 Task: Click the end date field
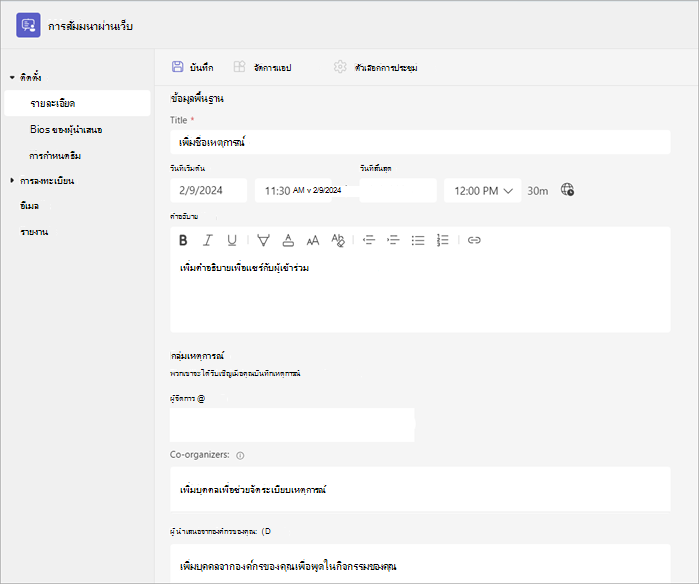point(398,190)
